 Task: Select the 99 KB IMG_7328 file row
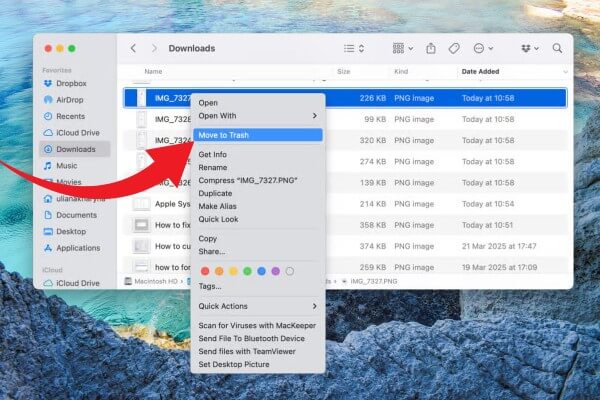[x=345, y=119]
